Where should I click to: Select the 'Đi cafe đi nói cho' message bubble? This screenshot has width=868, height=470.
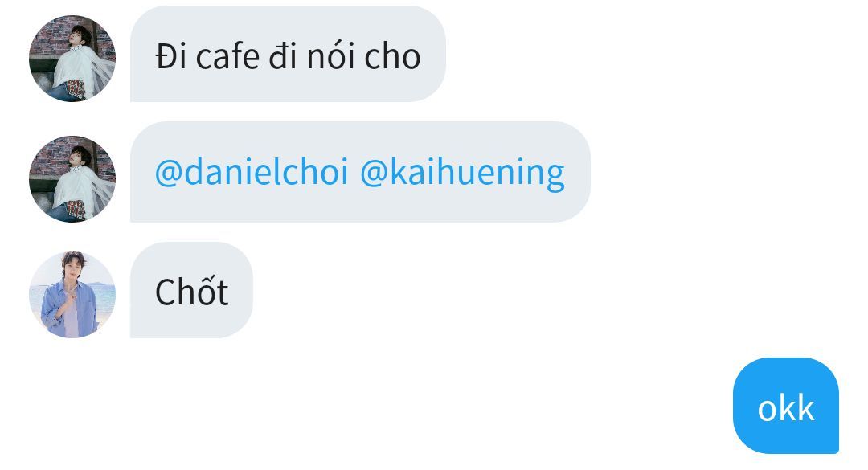288,54
